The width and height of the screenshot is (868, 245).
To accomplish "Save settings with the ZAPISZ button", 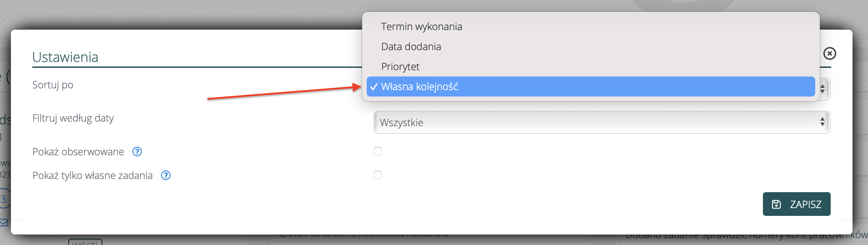I will (796, 204).
